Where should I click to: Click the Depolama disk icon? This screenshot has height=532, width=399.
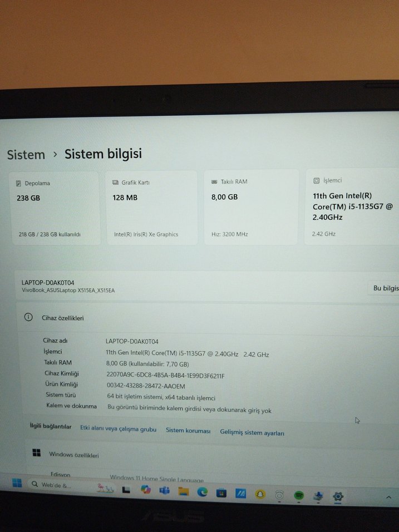18,184
